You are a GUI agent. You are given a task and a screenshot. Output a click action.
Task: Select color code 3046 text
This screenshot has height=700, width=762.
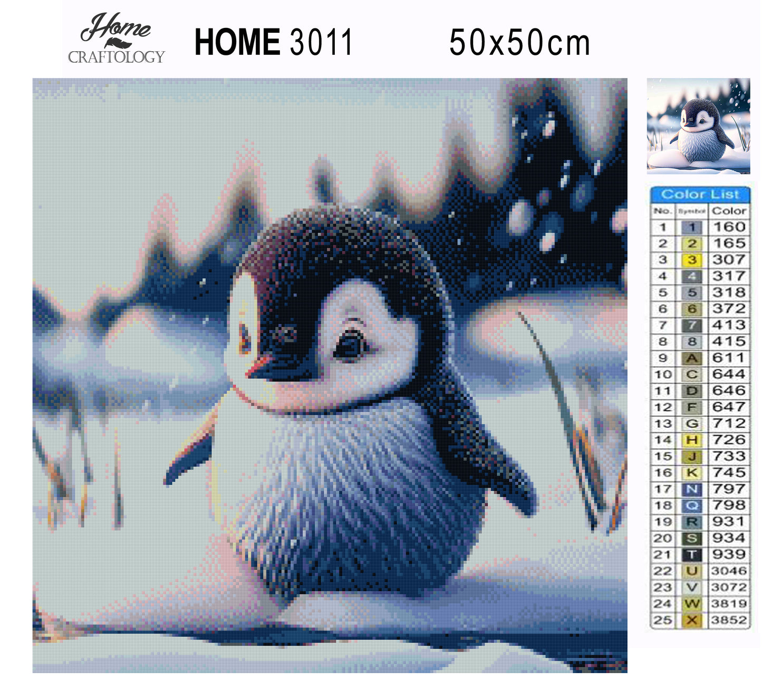click(729, 571)
